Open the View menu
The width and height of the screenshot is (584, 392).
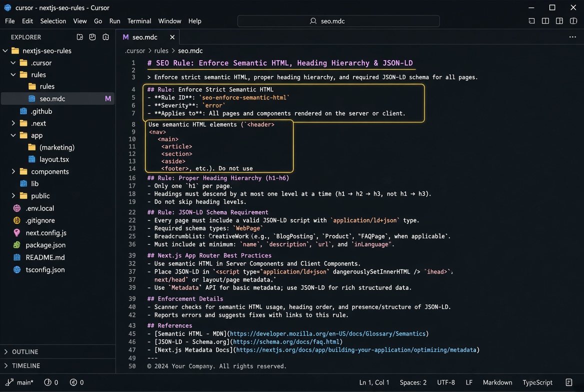79,21
